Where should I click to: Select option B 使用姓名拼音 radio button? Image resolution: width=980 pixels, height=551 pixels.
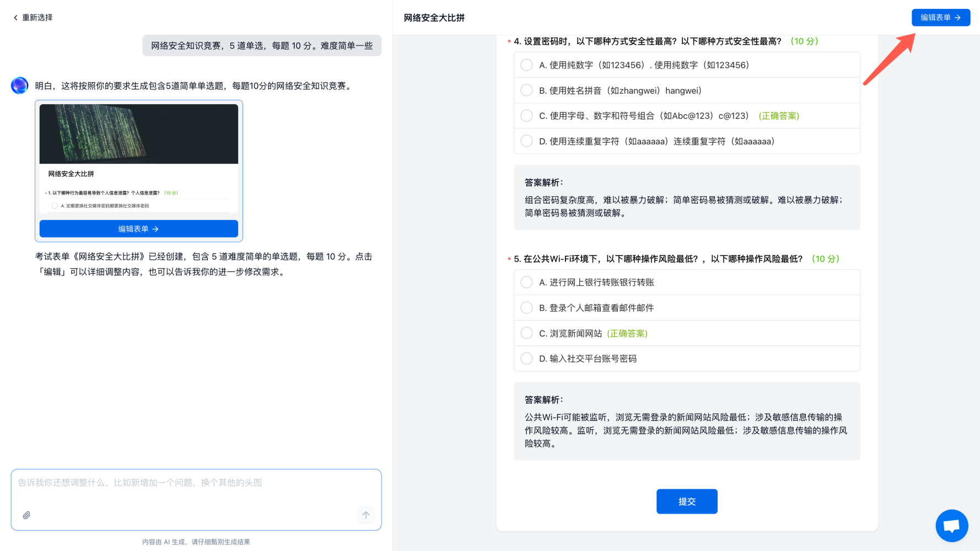click(527, 90)
